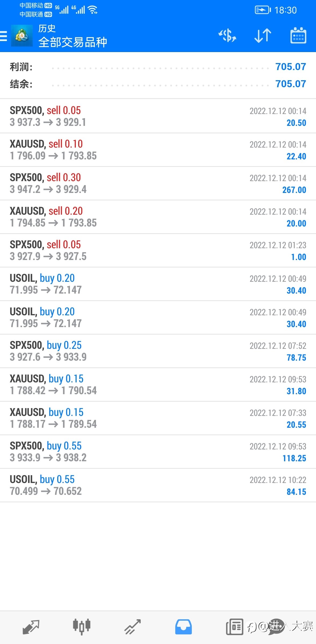Expand the XAUUSD sell 0.10 trade
This screenshot has height=644, width=316.
pos(158,150)
